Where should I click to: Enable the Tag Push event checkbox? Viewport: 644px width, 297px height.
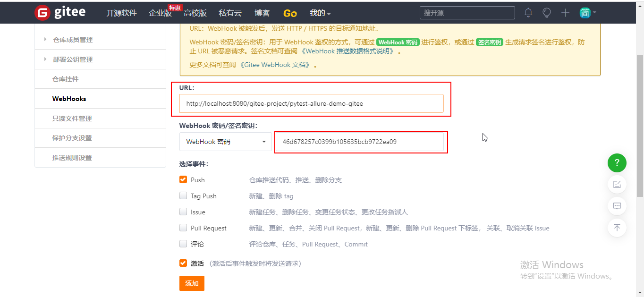[x=183, y=195]
